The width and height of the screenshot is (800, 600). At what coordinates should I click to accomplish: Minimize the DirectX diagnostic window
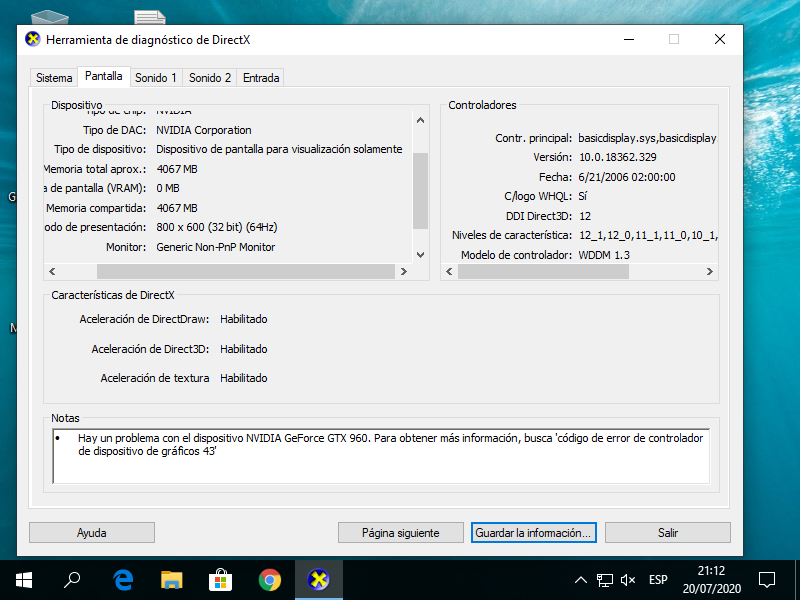coord(629,39)
